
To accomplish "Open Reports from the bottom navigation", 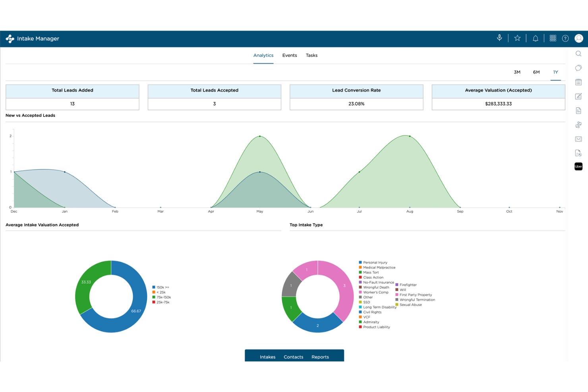I will [x=320, y=357].
